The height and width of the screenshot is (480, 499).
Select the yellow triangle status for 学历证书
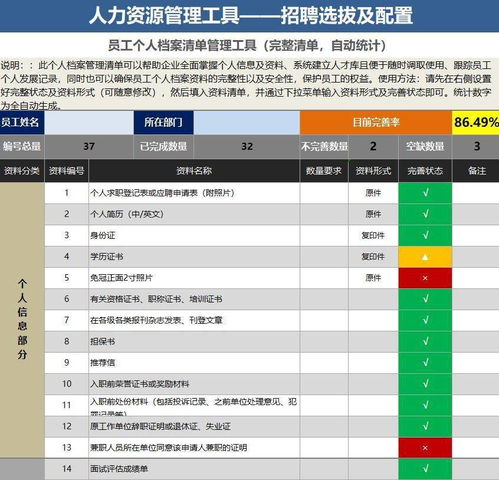(425, 257)
